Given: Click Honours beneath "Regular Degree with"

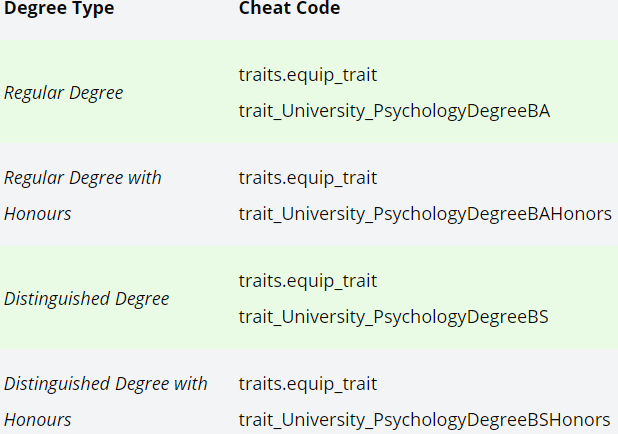Looking at the screenshot, I should point(37,214).
